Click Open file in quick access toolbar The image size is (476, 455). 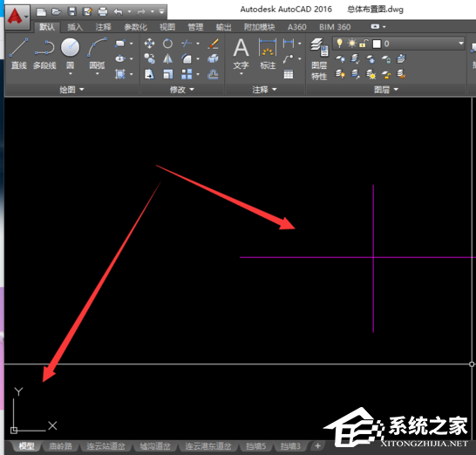(x=56, y=12)
